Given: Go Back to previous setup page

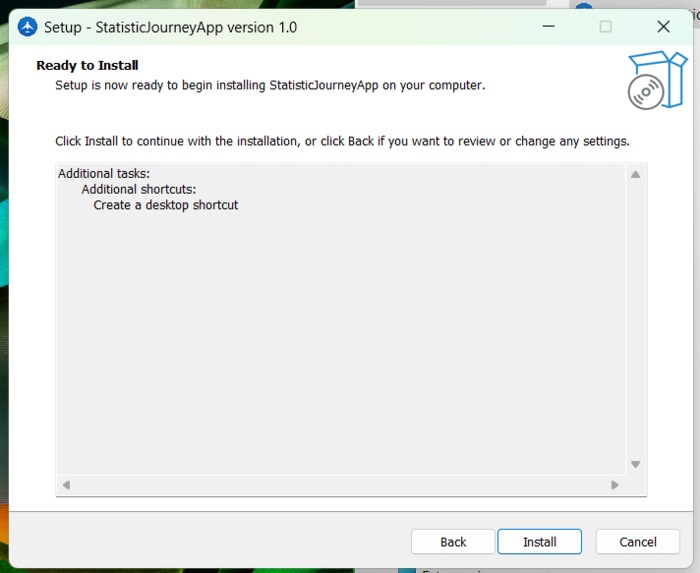Looking at the screenshot, I should tap(453, 542).
